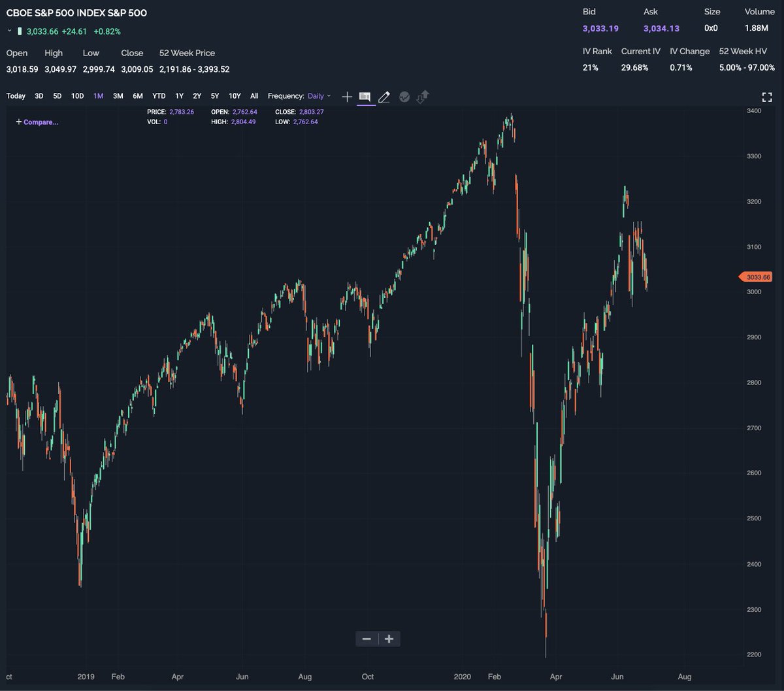Click the Bid value 3,033.19
Screen dimensions: 784x691
click(600, 28)
